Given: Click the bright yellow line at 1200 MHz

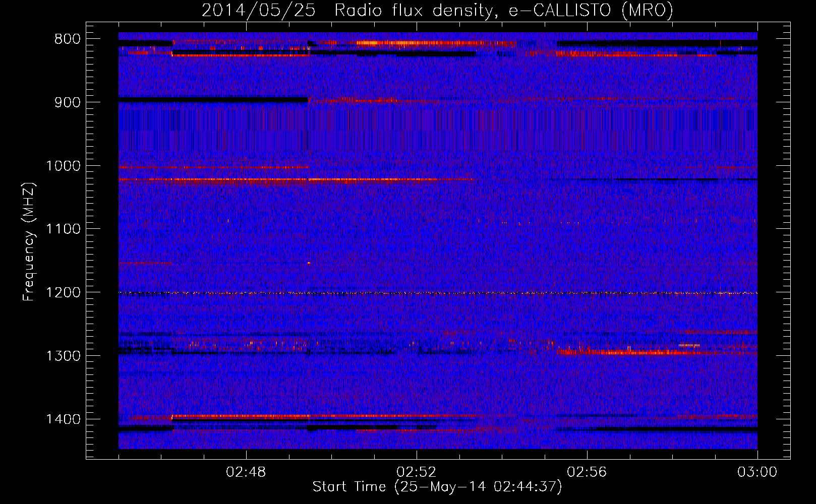Looking at the screenshot, I should (438, 293).
